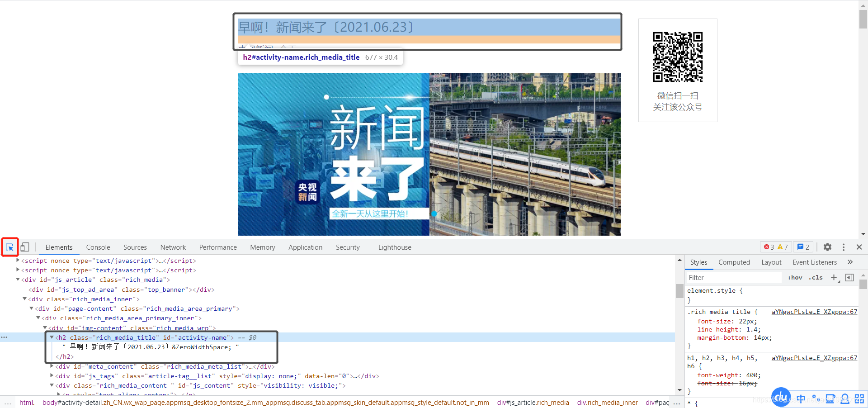Toggle :hov element state panel
This screenshot has width=868, height=408.
[x=795, y=278]
